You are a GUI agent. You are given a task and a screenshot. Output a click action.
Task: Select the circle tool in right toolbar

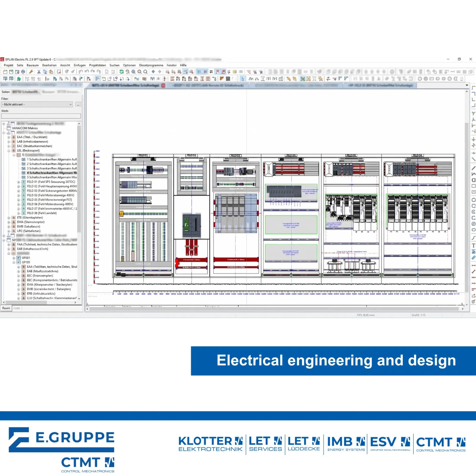(473, 200)
